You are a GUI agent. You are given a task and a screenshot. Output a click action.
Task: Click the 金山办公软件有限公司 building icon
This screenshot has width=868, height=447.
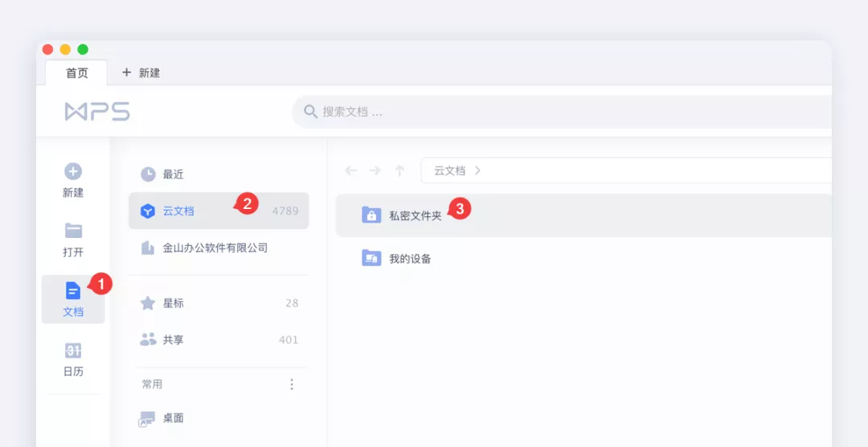[x=147, y=248]
